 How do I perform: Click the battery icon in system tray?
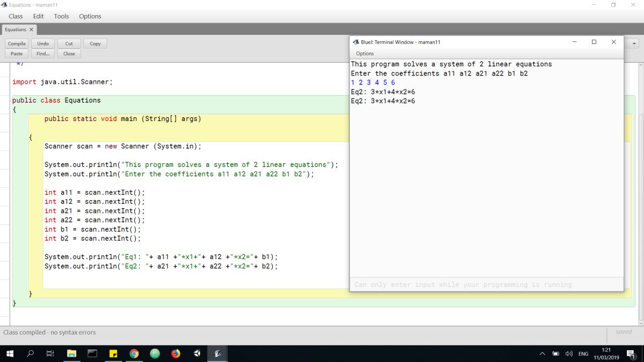point(556,354)
